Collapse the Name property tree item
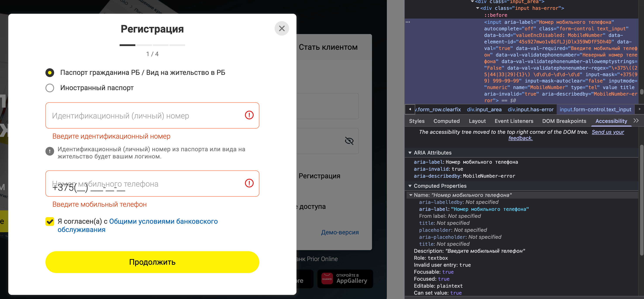This screenshot has width=644, height=299. 411,195
